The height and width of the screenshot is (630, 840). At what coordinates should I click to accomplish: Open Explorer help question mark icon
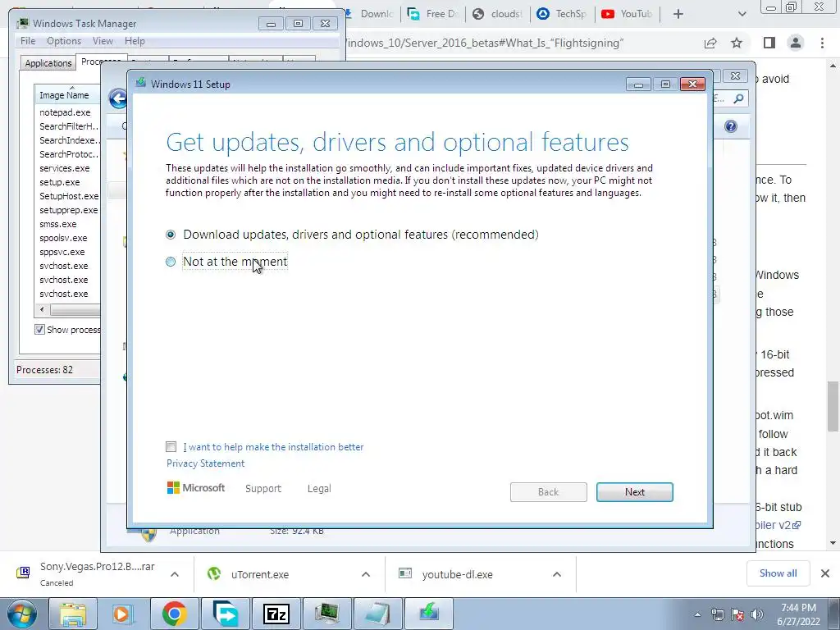[731, 126]
